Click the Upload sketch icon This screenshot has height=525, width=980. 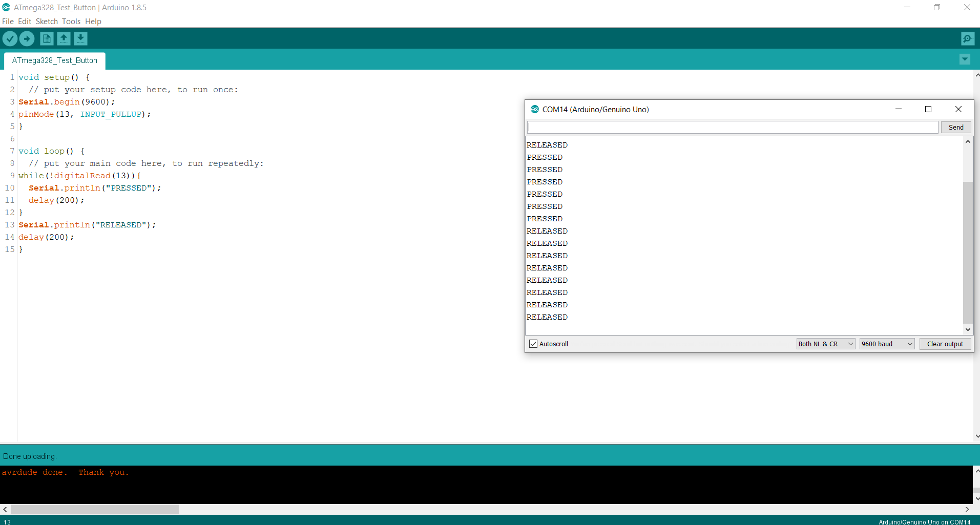point(27,38)
